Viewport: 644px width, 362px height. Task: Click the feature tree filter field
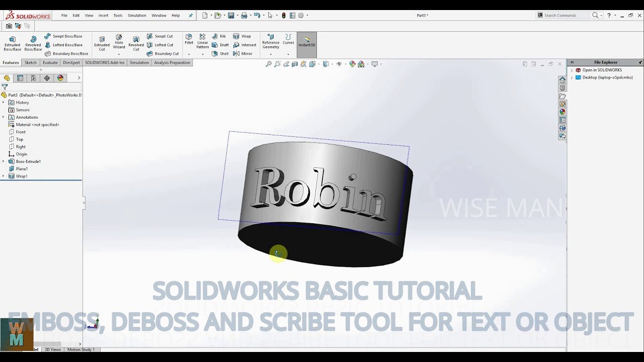pos(41,87)
